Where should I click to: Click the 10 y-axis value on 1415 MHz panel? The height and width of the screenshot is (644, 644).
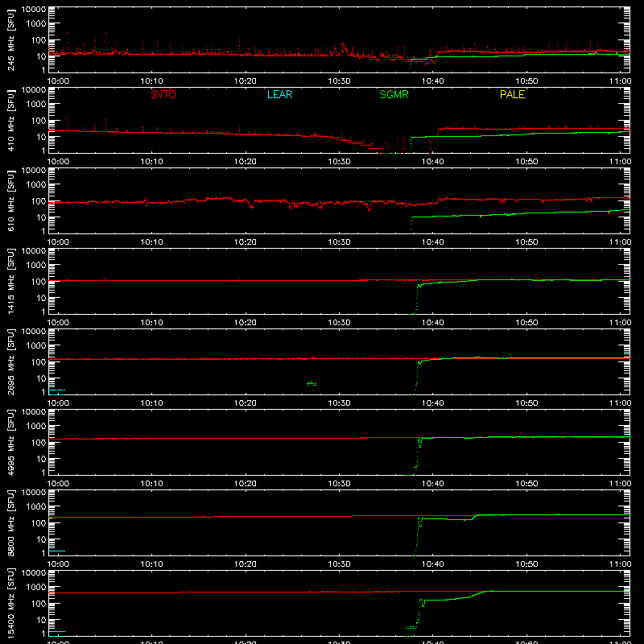41,298
